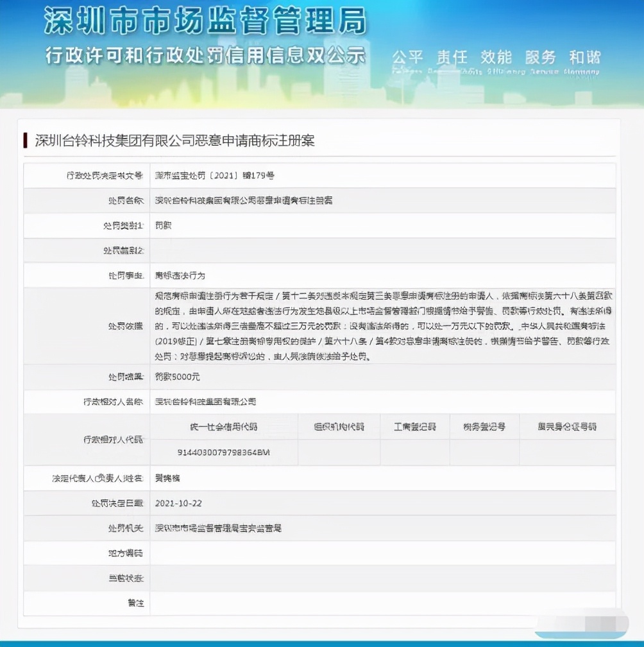
Task: Click the 组织机构代码 column header
Action: (339, 427)
